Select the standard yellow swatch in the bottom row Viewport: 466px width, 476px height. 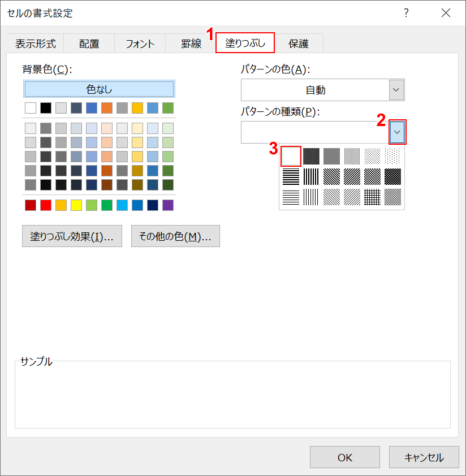[x=76, y=205]
